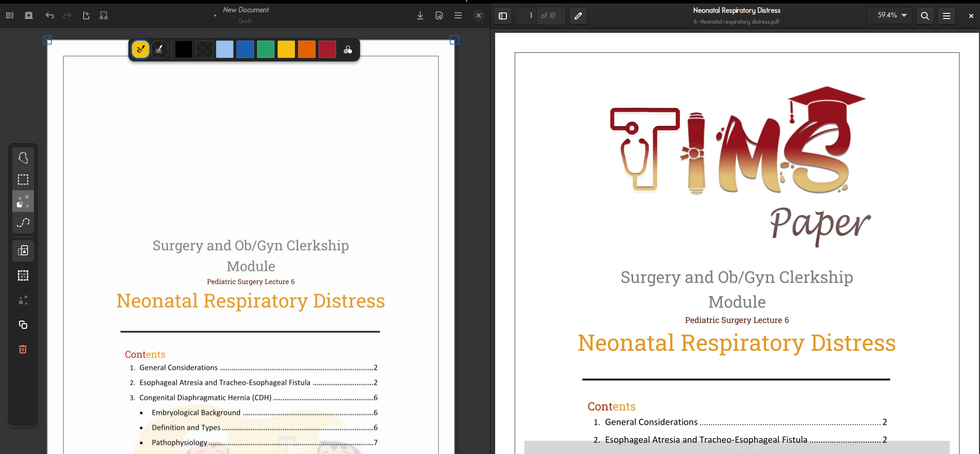The height and width of the screenshot is (454, 980).
Task: Delete selection with the red trash icon
Action: [23, 349]
